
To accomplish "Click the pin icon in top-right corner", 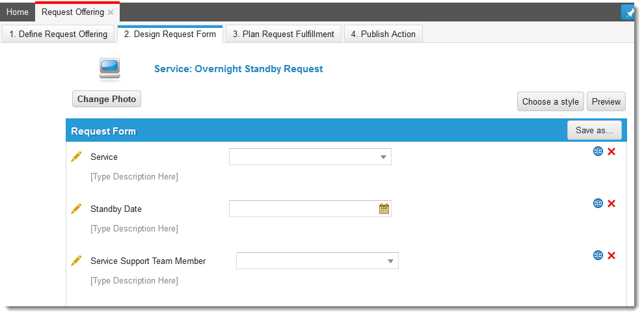I will click(x=629, y=12).
